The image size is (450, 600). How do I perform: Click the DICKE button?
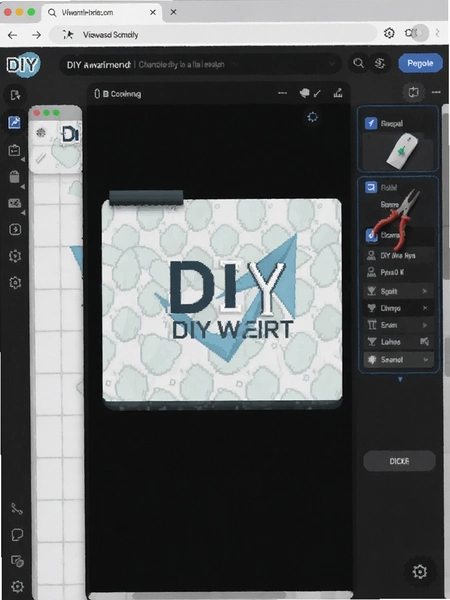click(x=399, y=461)
